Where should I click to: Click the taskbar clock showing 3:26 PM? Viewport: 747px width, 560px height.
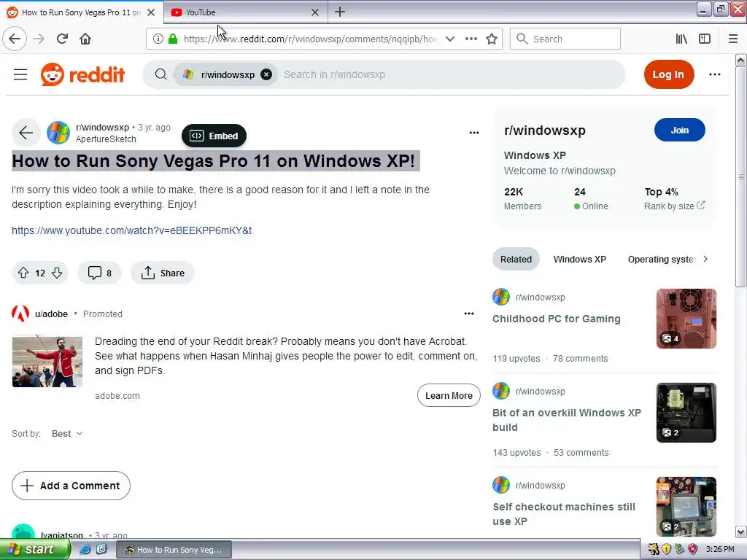pyautogui.click(x=720, y=549)
